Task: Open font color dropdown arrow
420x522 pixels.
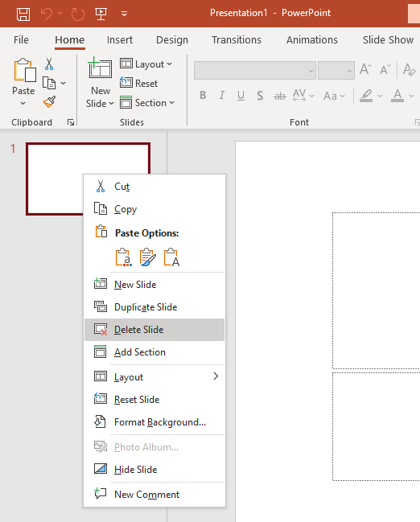Action: [x=412, y=97]
